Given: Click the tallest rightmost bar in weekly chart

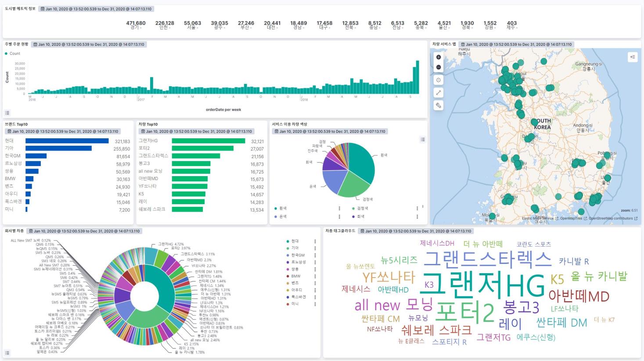Looking at the screenshot, I should tap(417, 77).
